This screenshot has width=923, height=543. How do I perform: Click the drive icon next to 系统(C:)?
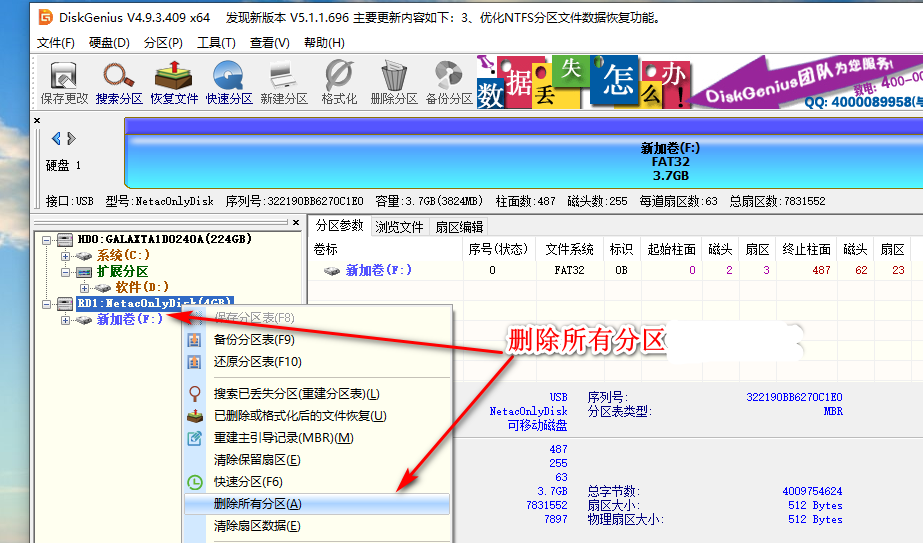84,256
